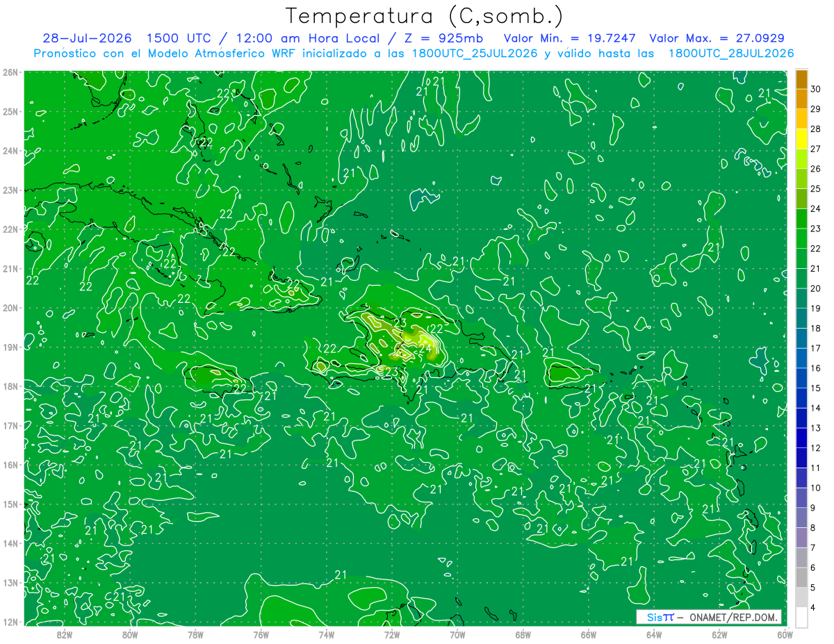Click the white swatch below 4
Screen dimensions: 834x644
point(801,617)
